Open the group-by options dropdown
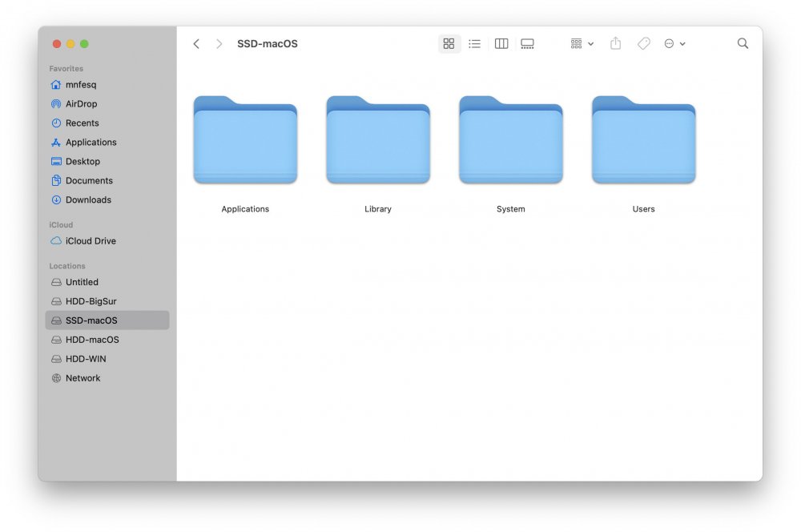The height and width of the screenshot is (532, 801). pos(582,44)
